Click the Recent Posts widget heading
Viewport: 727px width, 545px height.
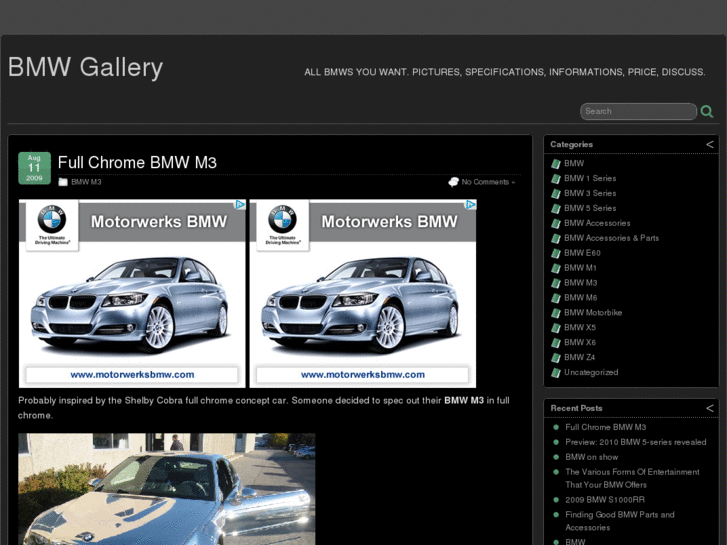[x=576, y=408]
